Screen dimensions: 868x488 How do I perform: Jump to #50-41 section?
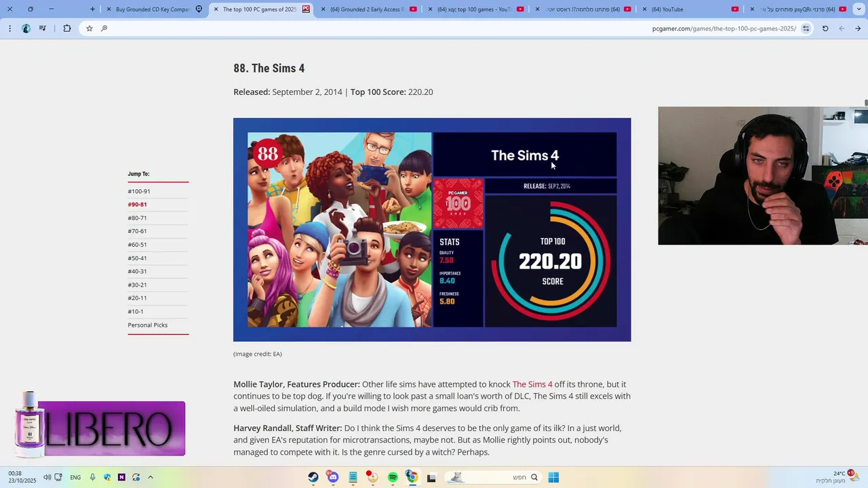(x=137, y=258)
